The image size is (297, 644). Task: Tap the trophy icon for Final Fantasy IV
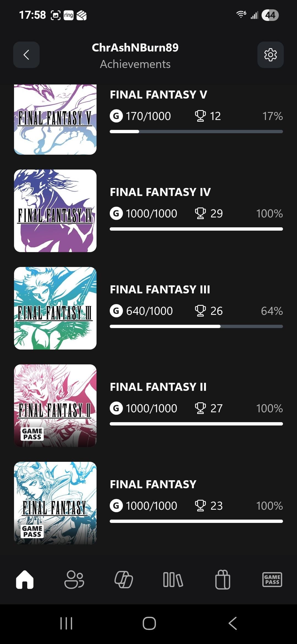[x=200, y=214]
